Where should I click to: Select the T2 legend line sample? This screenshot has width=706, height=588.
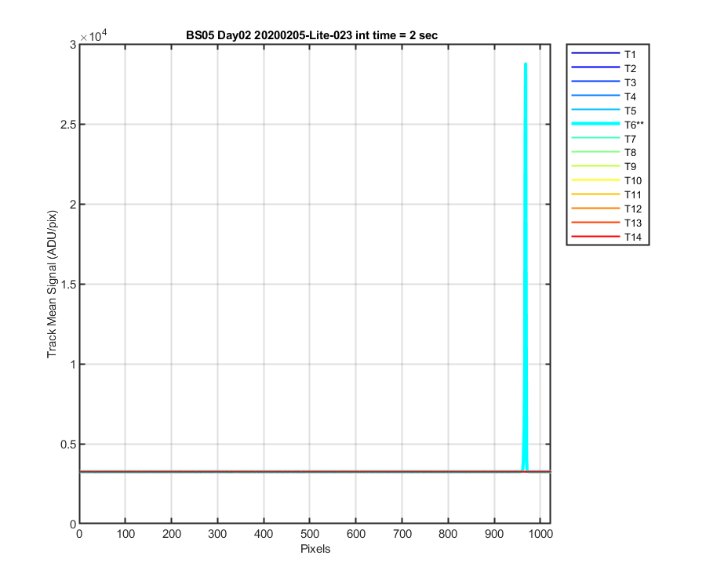click(x=595, y=67)
